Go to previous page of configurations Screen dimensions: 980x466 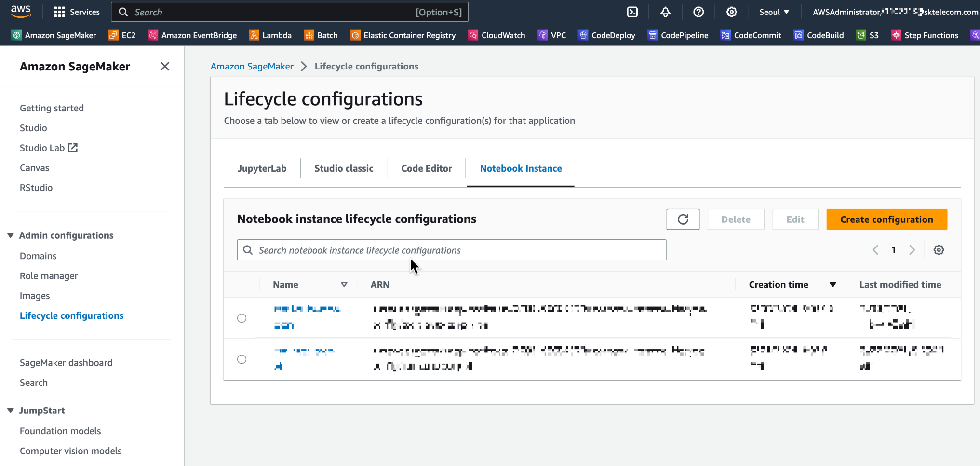(875, 250)
